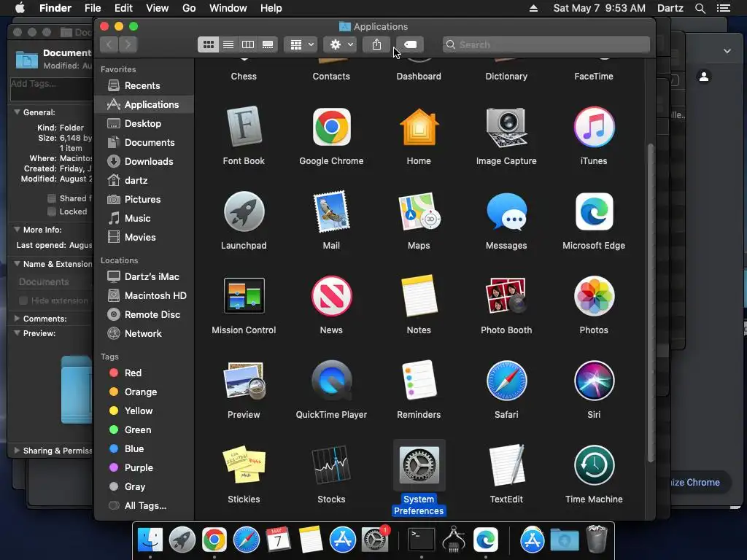Select the Notes app in Finder
The image size is (747, 560).
pyautogui.click(x=419, y=296)
